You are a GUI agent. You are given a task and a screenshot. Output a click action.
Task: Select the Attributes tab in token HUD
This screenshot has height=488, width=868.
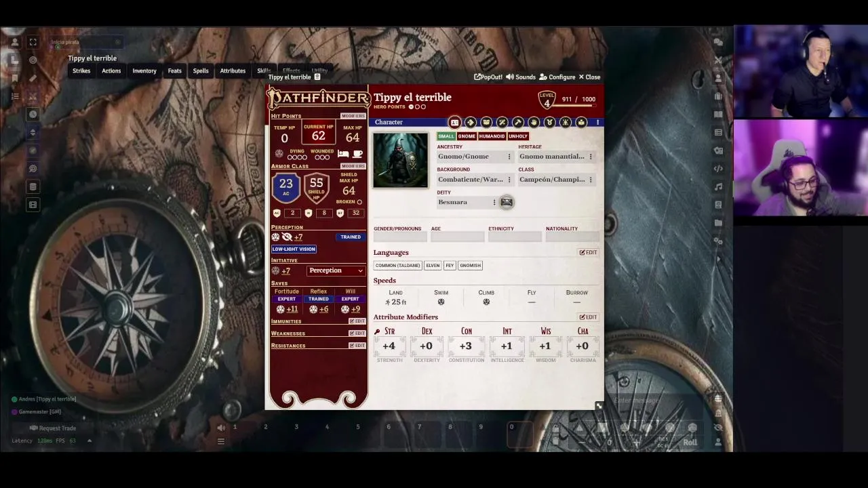click(x=233, y=70)
